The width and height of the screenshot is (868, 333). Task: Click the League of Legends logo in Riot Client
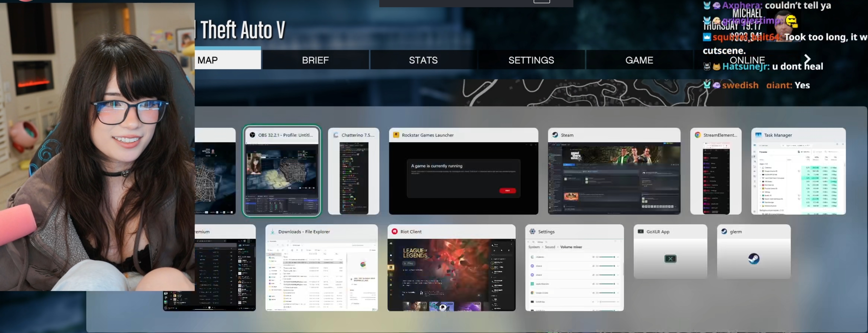tap(415, 253)
